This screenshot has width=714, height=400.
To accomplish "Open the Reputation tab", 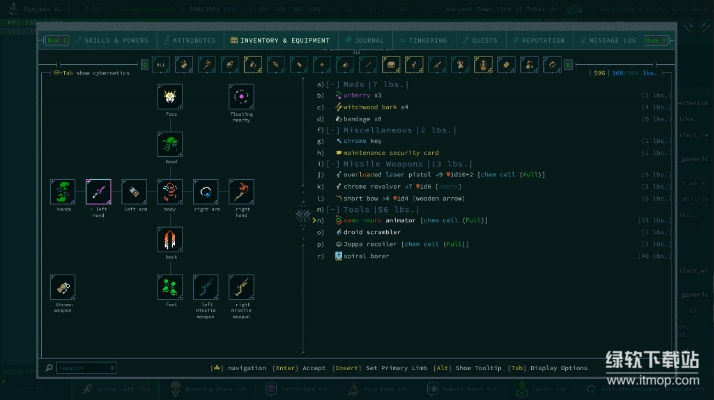I will pyautogui.click(x=539, y=41).
